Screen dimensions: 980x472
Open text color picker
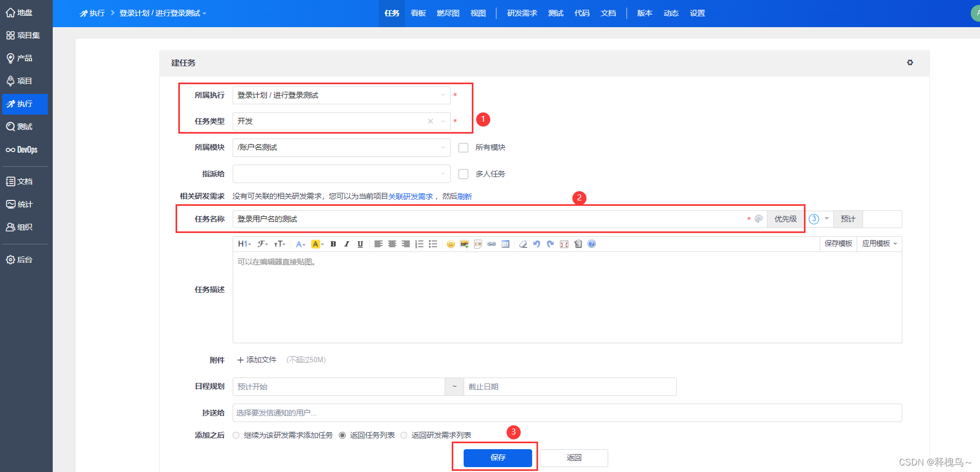pos(300,244)
